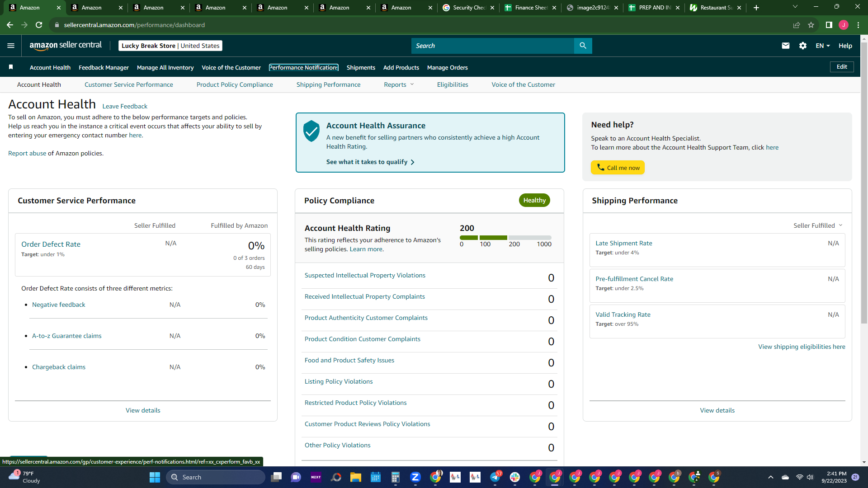Click the browser address bar URL
This screenshot has width=868, height=488.
134,25
